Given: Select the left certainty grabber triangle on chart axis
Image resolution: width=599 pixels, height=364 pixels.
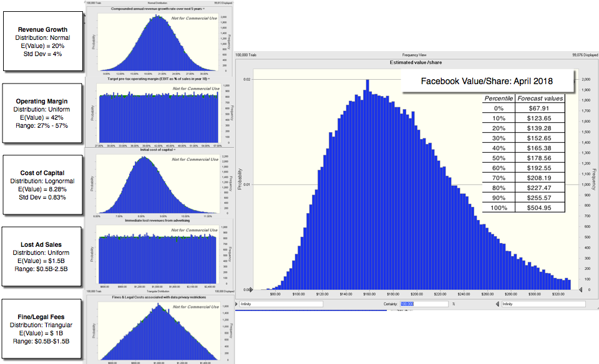Looking at the screenshot, I should pyautogui.click(x=251, y=290).
